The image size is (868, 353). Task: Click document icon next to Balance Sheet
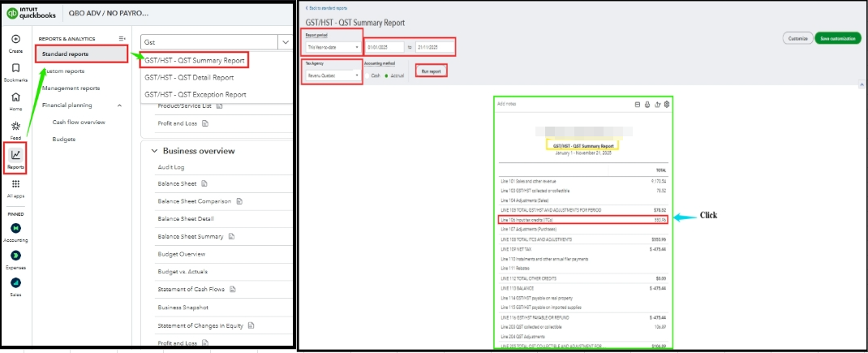coord(204,184)
